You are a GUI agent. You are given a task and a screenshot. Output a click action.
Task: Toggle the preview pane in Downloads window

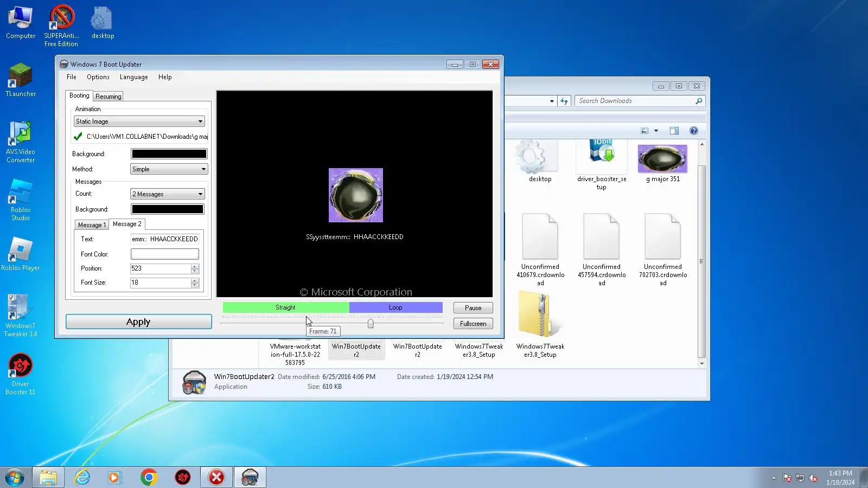click(x=674, y=131)
